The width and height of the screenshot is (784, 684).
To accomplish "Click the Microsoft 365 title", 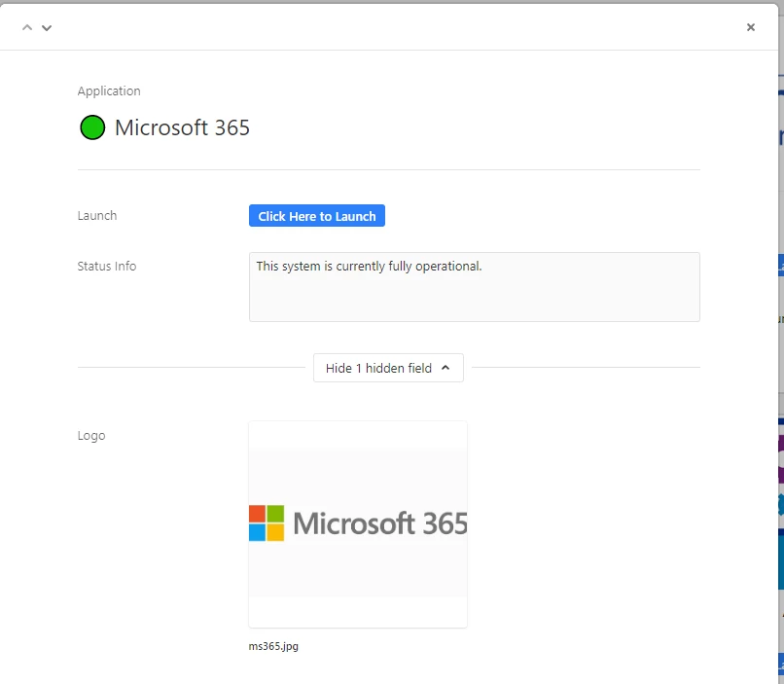I will [182, 127].
